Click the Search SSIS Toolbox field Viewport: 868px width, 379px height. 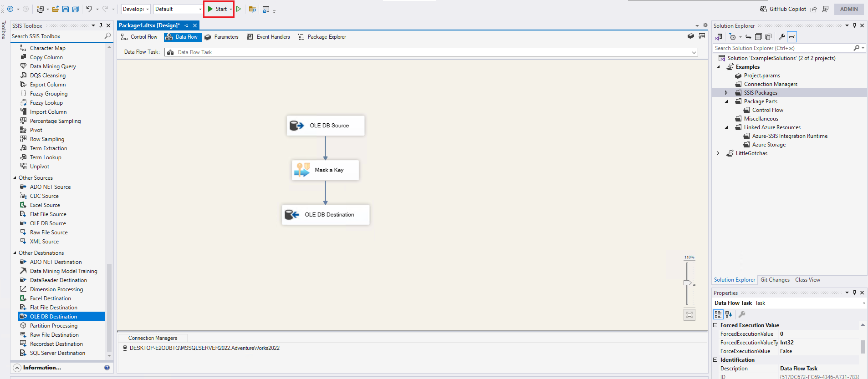pyautogui.click(x=57, y=36)
